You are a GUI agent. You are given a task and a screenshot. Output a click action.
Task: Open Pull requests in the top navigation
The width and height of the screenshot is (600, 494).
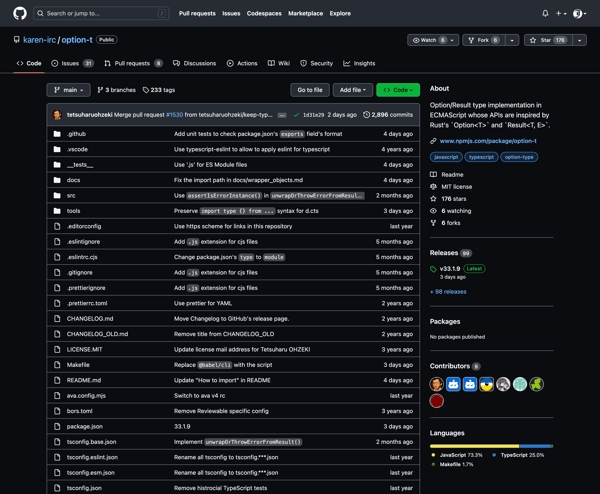197,13
